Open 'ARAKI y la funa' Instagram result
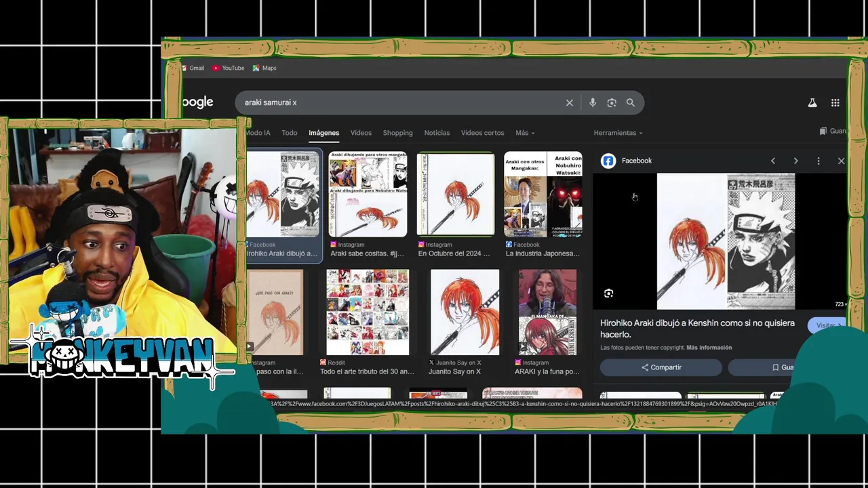The image size is (868, 488). click(x=548, y=312)
